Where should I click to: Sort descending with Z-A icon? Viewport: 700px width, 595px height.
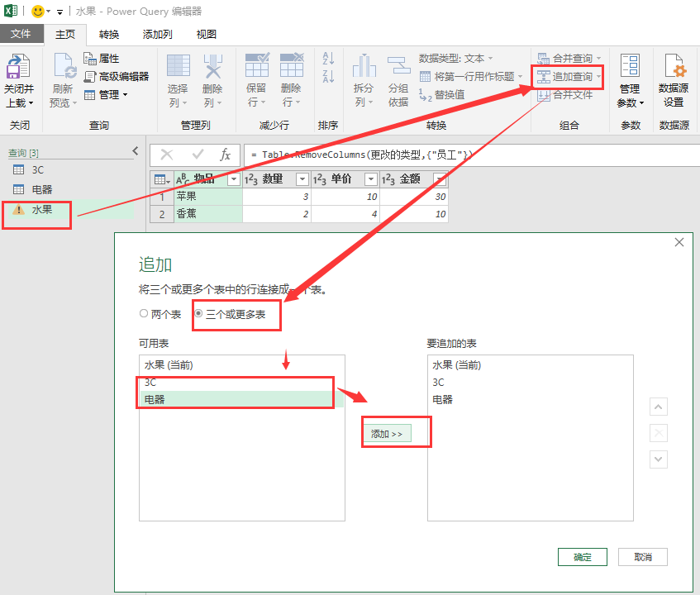pyautogui.click(x=328, y=76)
